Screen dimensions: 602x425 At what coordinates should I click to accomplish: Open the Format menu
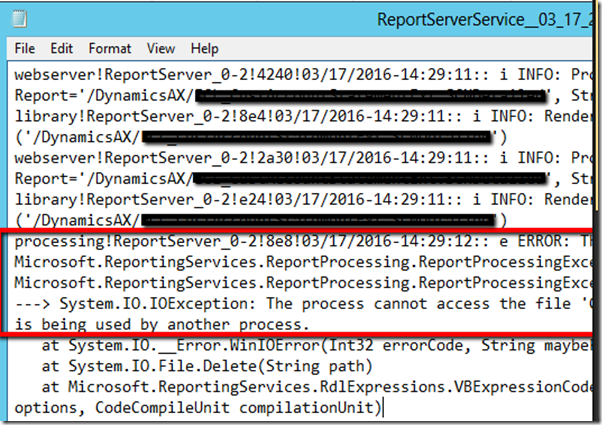pyautogui.click(x=110, y=49)
